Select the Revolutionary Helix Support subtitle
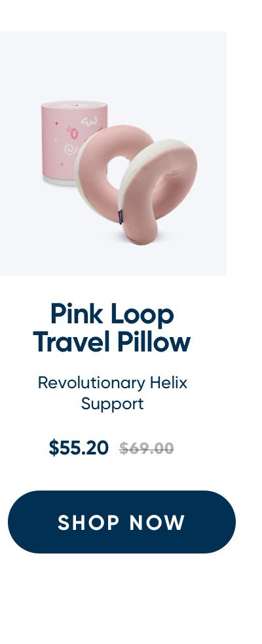The height and width of the screenshot is (644, 262). tap(113, 393)
